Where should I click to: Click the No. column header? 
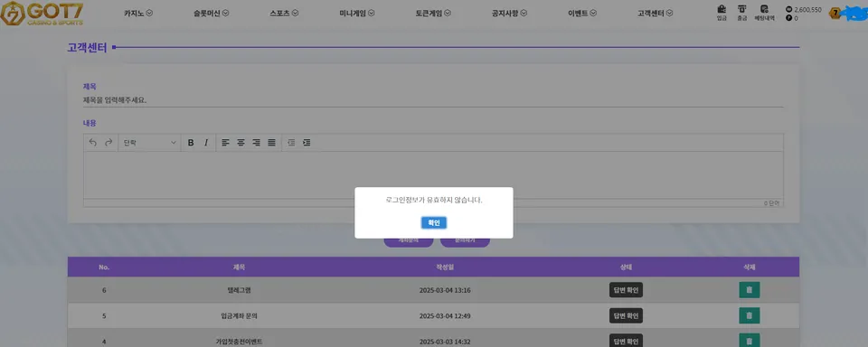[x=104, y=267]
